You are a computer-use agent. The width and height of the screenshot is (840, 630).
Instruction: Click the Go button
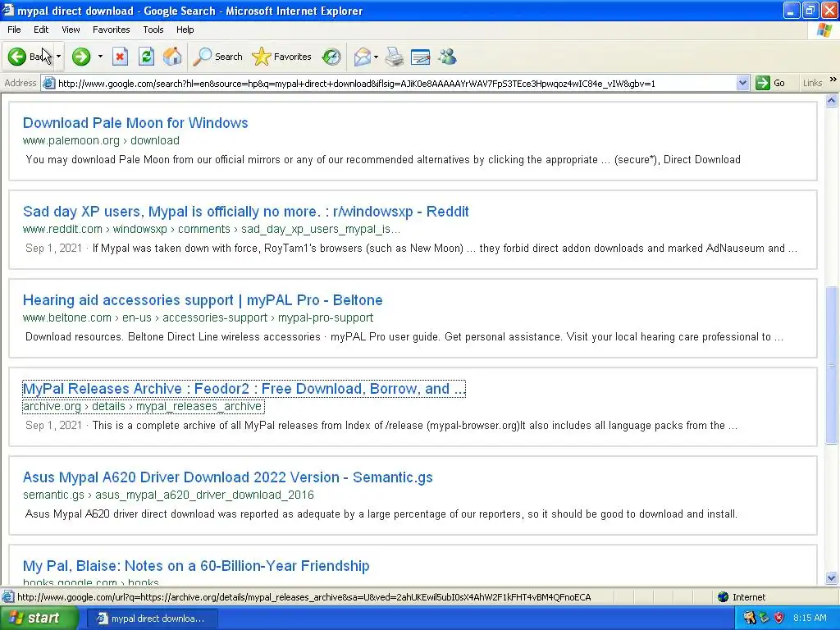(770, 83)
